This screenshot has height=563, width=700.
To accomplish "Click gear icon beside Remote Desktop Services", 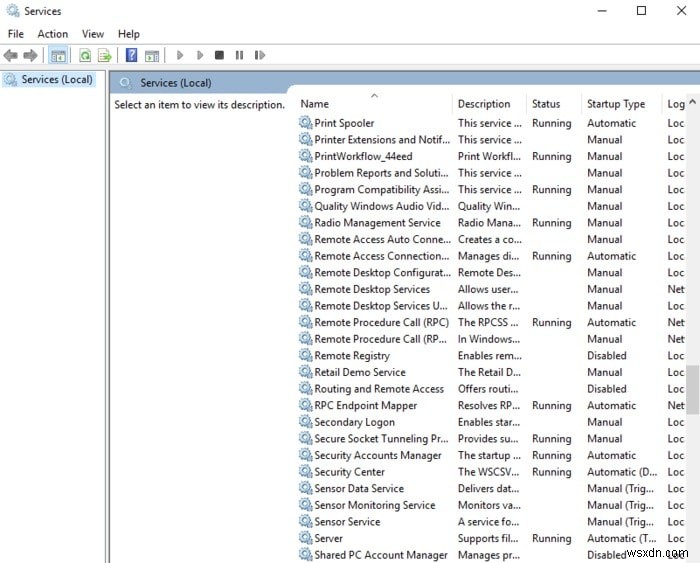I will pos(305,288).
